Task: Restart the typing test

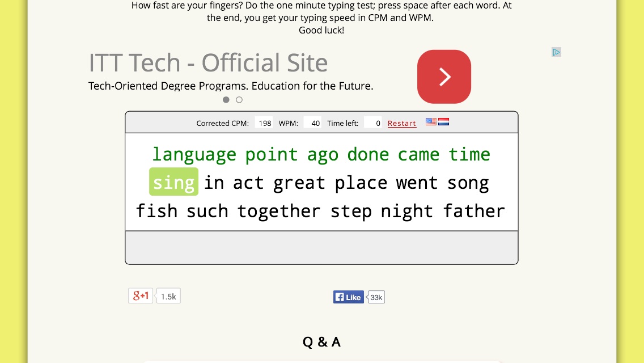Action: click(x=402, y=123)
